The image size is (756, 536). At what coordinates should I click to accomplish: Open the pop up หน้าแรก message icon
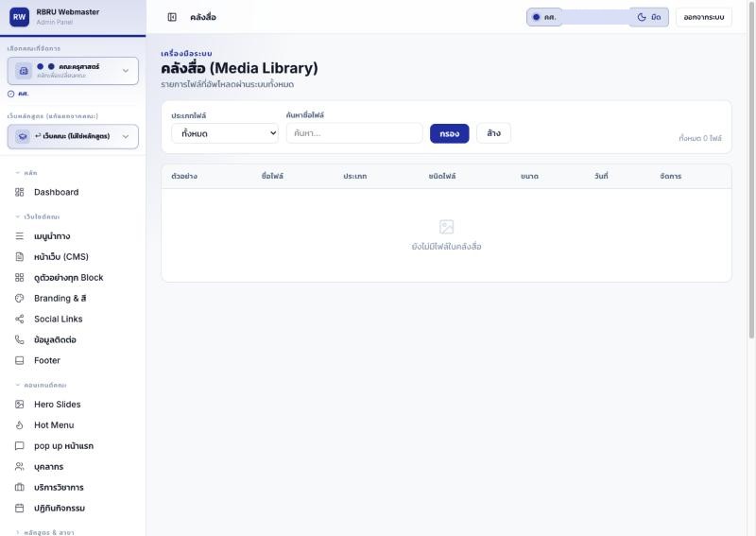[19, 446]
